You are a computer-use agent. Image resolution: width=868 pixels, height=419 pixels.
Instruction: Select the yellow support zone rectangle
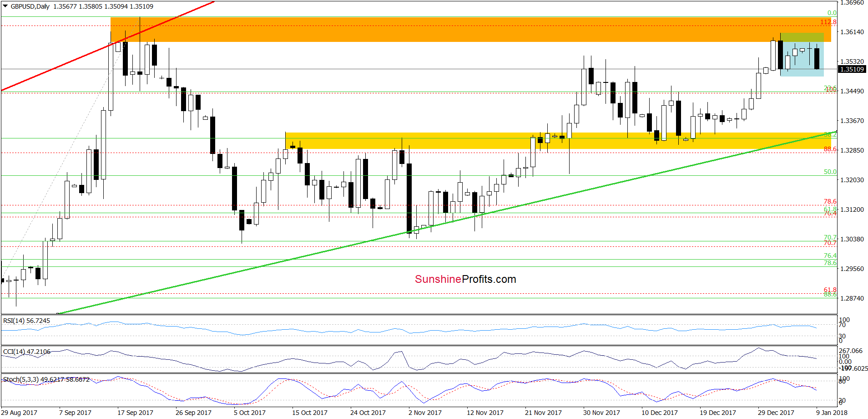558,141
